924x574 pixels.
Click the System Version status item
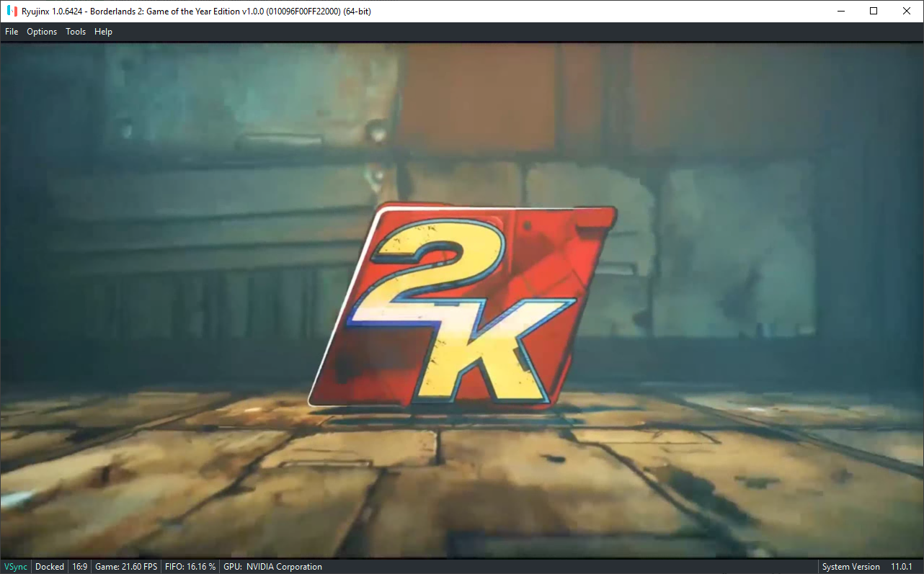[851, 567]
